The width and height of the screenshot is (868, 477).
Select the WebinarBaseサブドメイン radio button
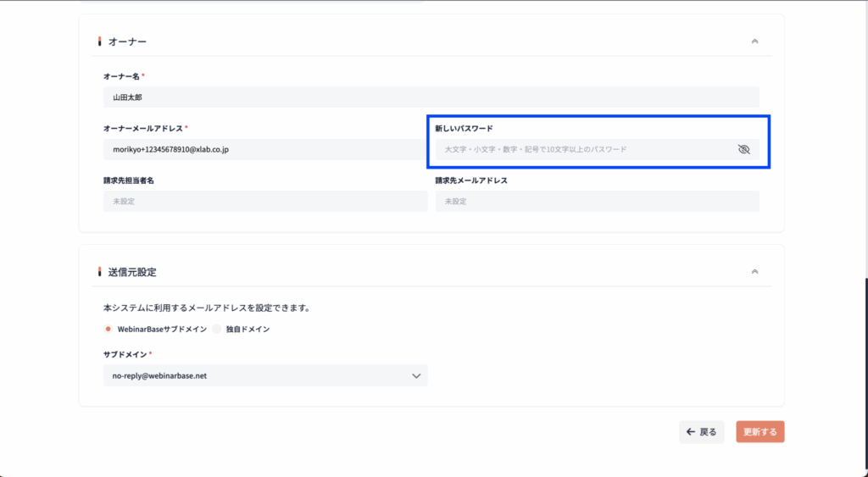click(x=108, y=329)
